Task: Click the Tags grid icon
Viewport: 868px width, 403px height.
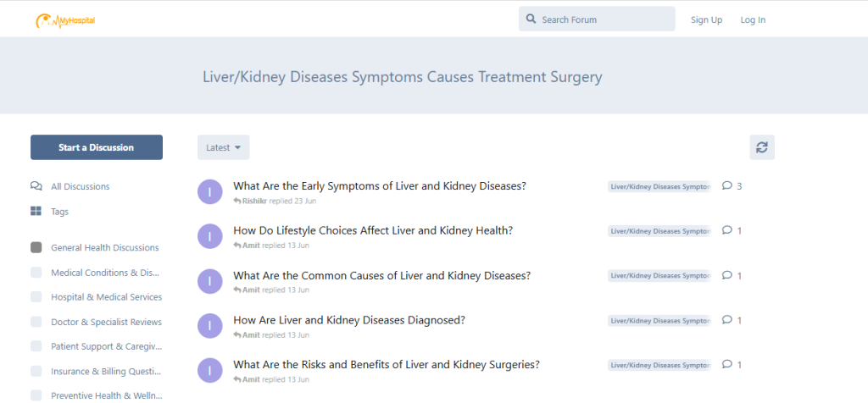Action: pos(36,211)
